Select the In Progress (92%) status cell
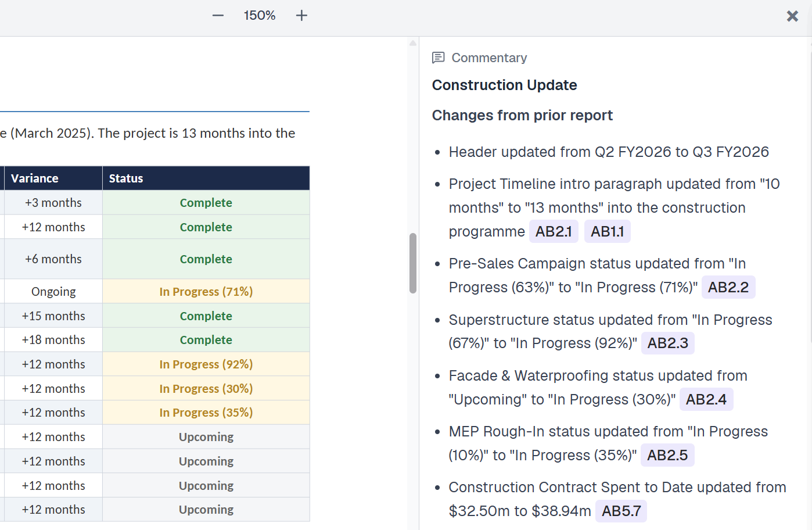The image size is (812, 530). point(206,364)
